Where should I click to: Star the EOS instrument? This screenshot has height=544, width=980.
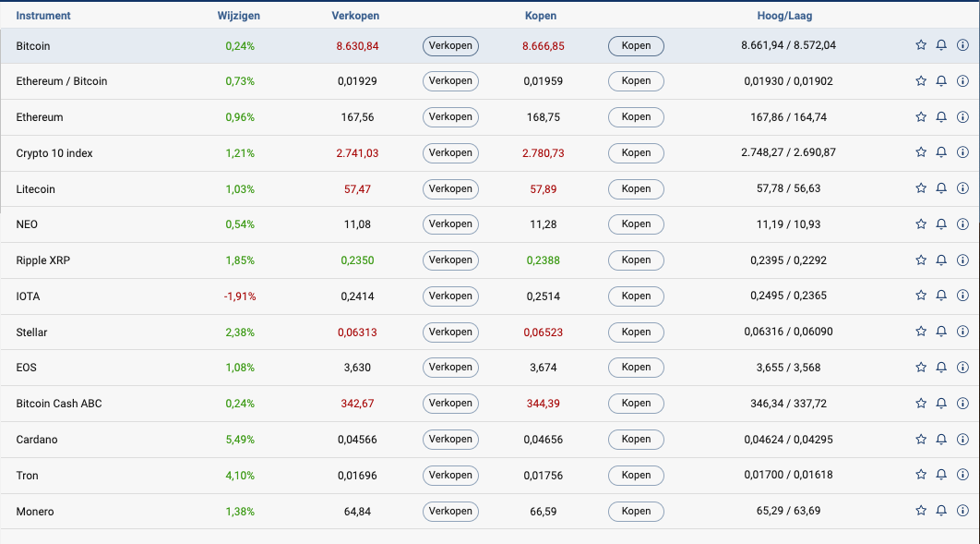point(921,367)
